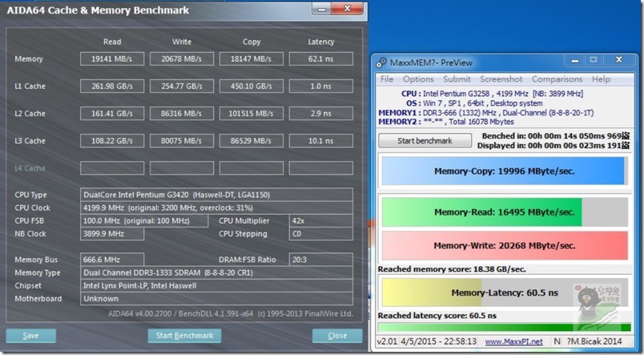Open the Submit menu in MaxxMEM

457,79
